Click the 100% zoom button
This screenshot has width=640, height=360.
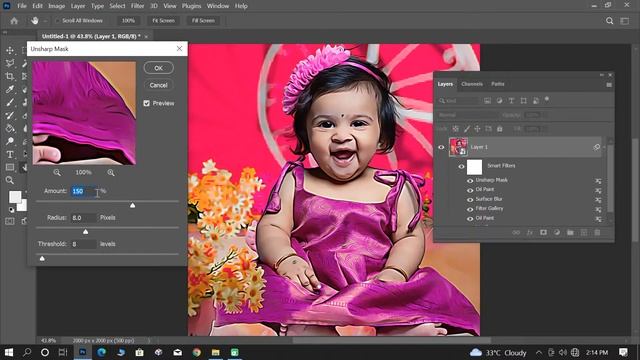128,20
